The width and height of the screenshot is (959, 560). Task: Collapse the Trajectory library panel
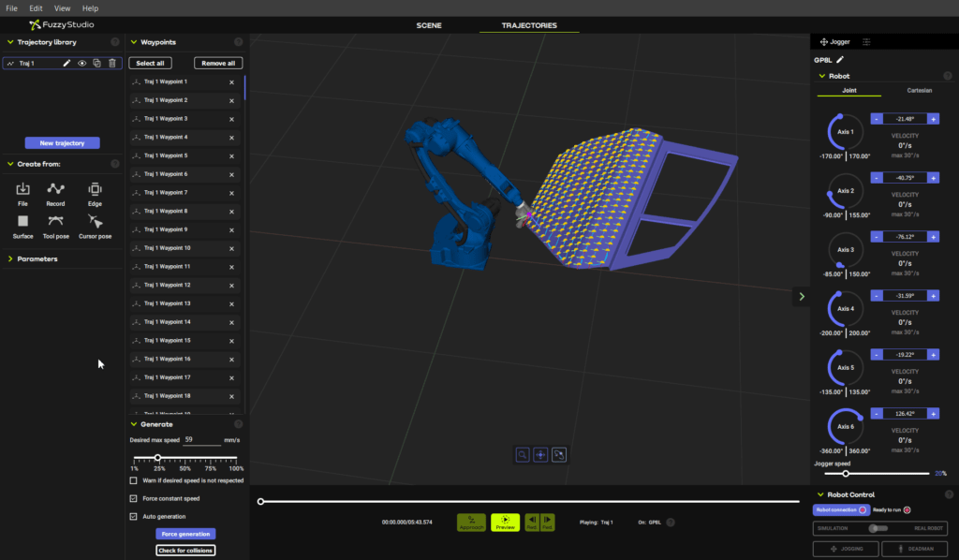coord(9,41)
